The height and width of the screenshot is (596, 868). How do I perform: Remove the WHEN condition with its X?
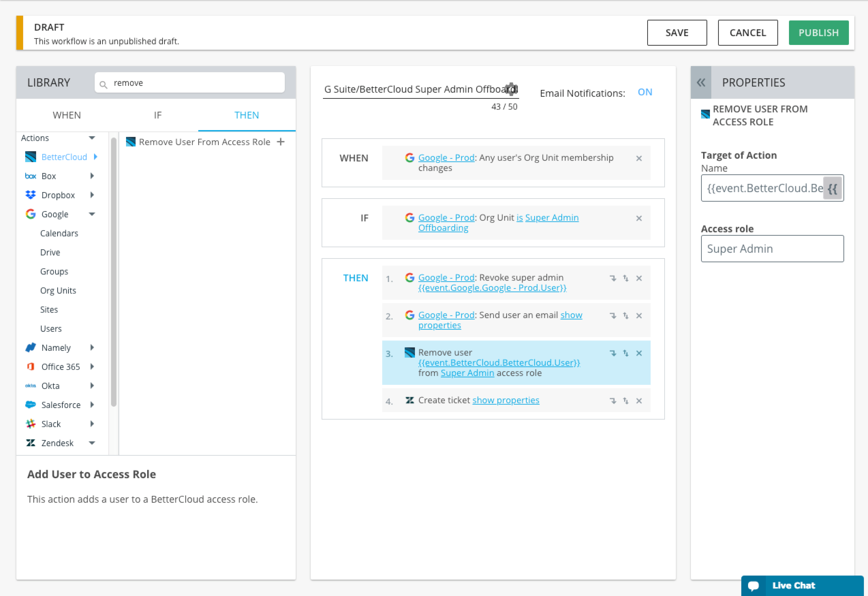639,158
